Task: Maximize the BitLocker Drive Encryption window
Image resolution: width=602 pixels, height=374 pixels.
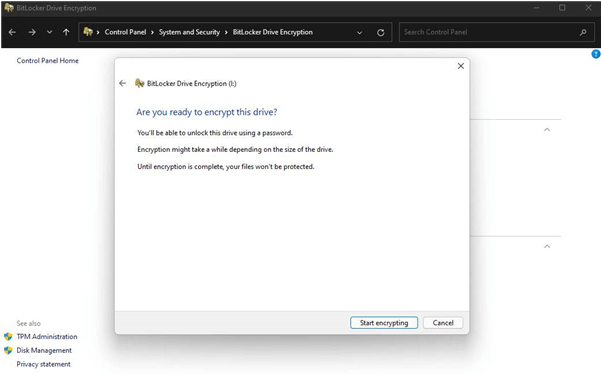Action: pos(562,8)
